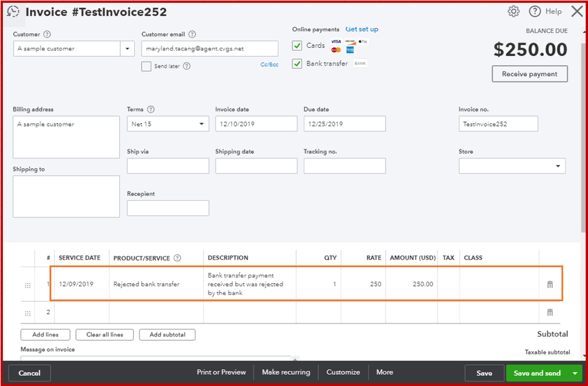Open the Terms Net 15 dropdown
The image size is (588, 386).
pos(168,124)
